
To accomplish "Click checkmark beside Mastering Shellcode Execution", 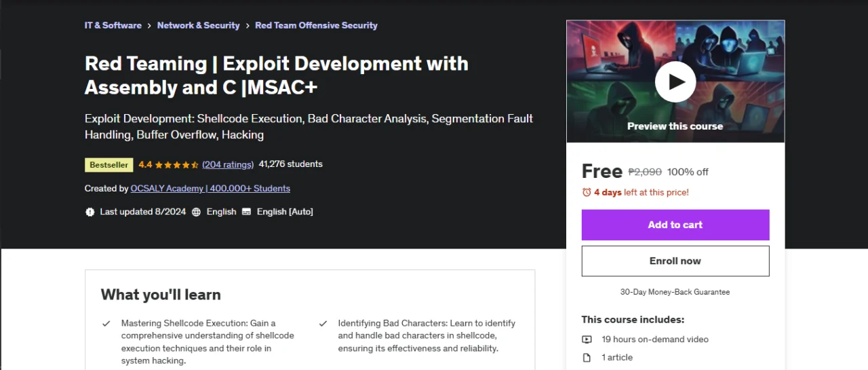I will 106,324.
